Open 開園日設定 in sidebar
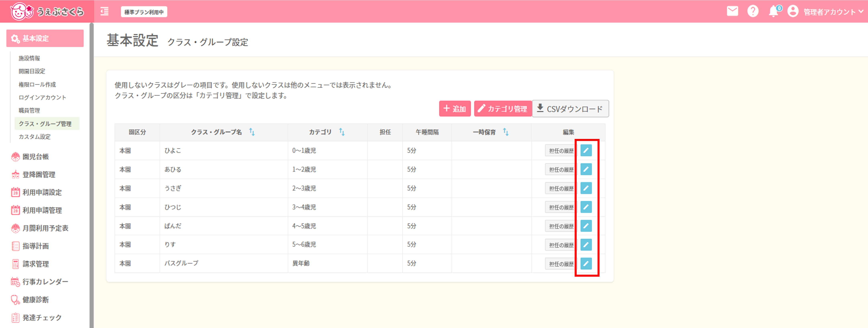The height and width of the screenshot is (328, 868). 32,71
